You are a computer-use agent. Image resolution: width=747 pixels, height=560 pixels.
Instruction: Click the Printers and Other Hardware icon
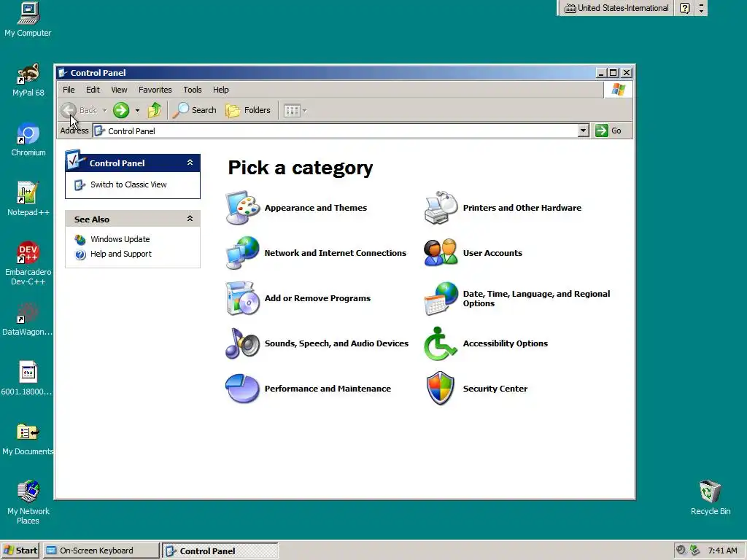click(441, 208)
